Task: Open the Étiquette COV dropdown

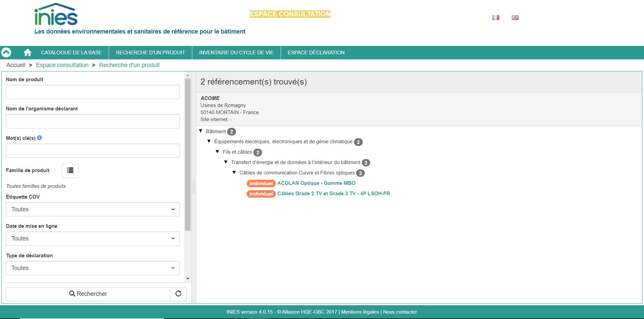Action: pos(93,209)
